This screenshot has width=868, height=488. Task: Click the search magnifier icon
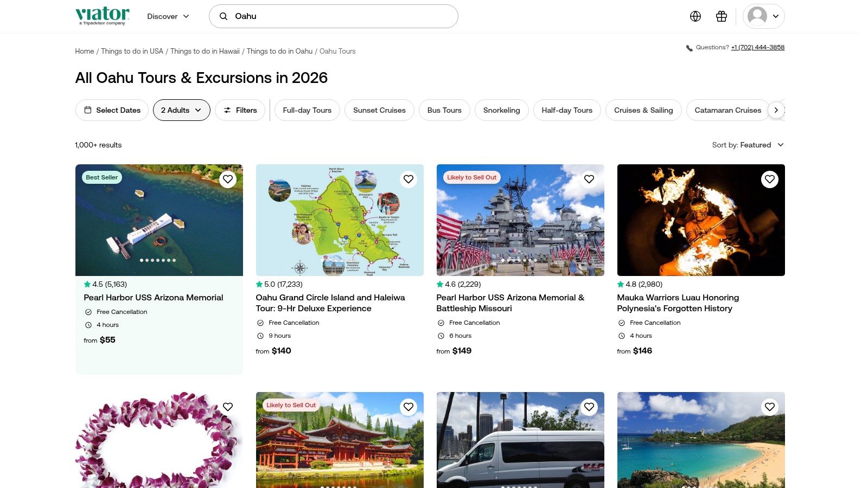[223, 16]
